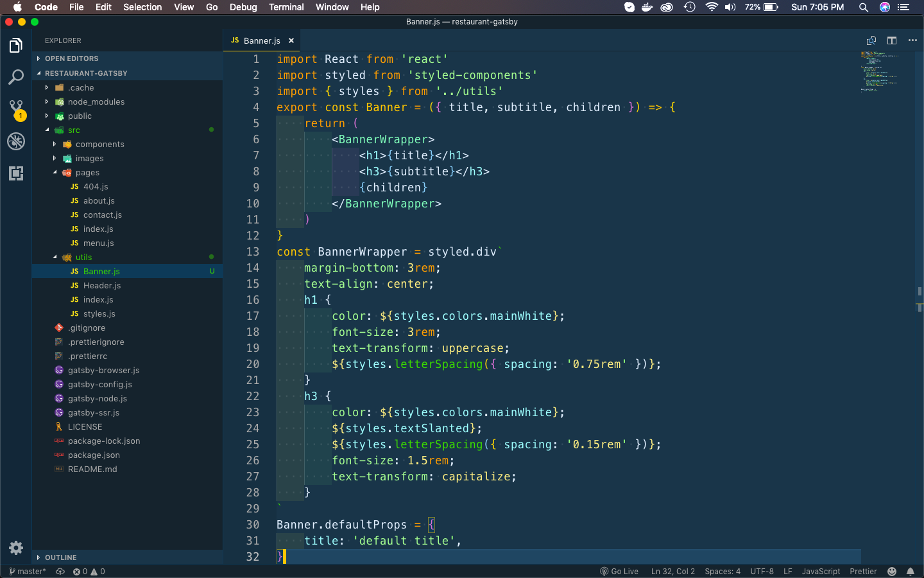Open Go to Line via Ln 32, Col 2
Screen dimensions: 924x578
673,572
